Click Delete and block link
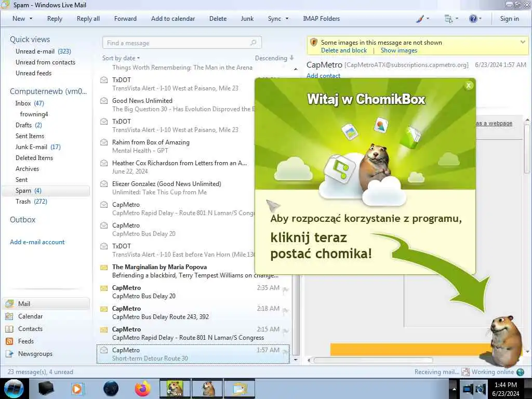This screenshot has height=399, width=532. pos(344,50)
